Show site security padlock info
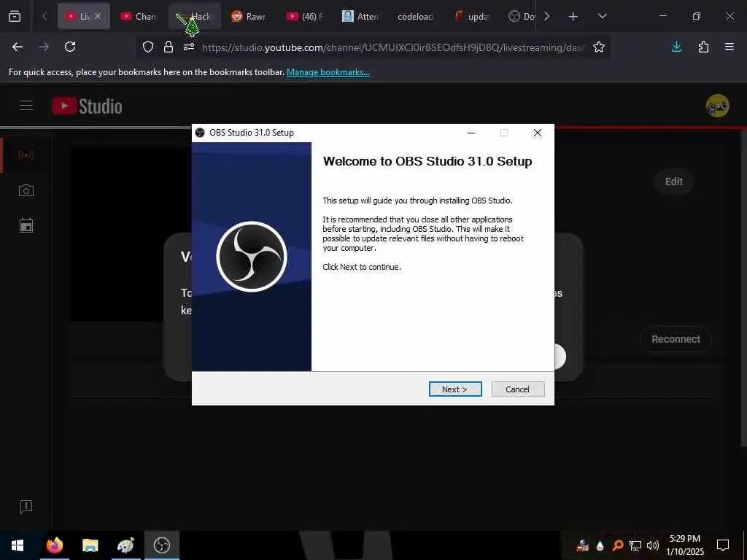This screenshot has height=560, width=747. click(169, 47)
